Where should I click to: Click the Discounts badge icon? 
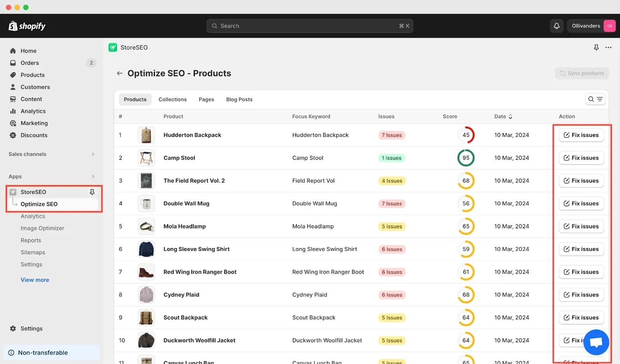[x=13, y=135]
